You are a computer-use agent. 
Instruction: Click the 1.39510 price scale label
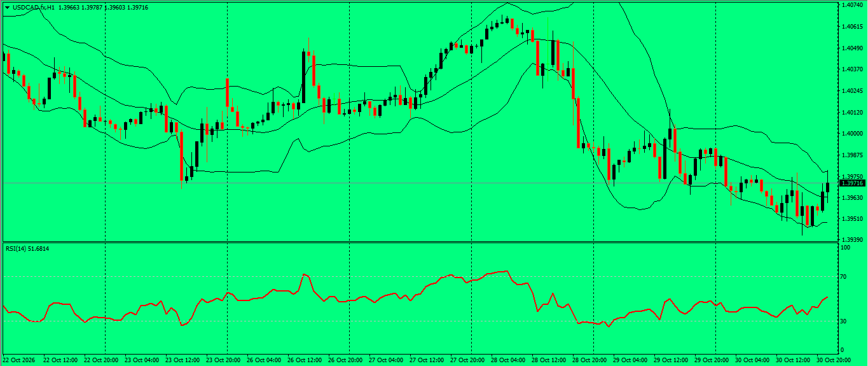851,218
